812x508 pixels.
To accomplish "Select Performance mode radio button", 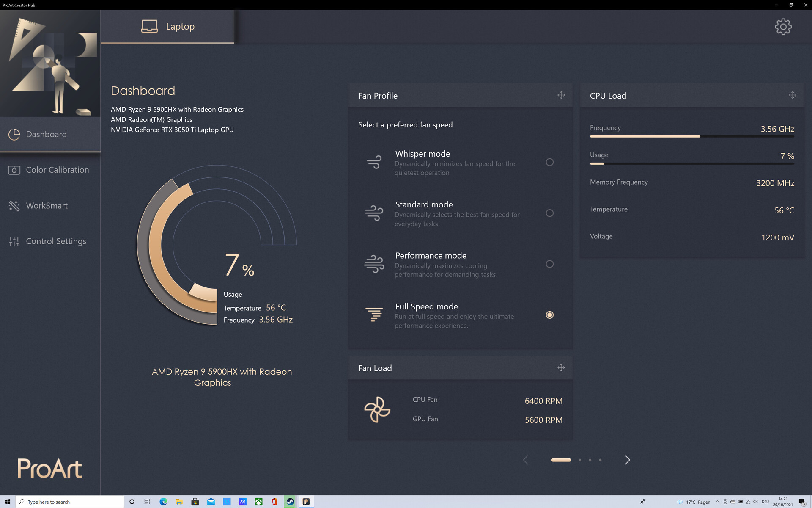I will click(549, 264).
